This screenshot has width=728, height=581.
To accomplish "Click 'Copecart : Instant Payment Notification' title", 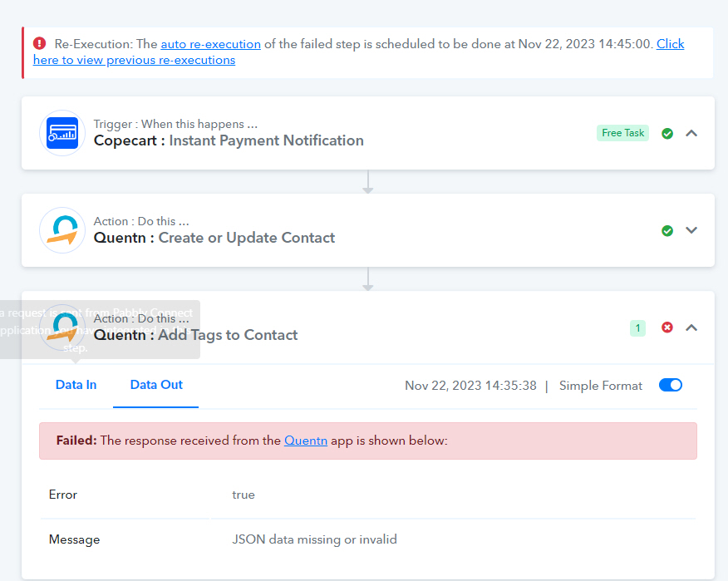I will coord(229,140).
